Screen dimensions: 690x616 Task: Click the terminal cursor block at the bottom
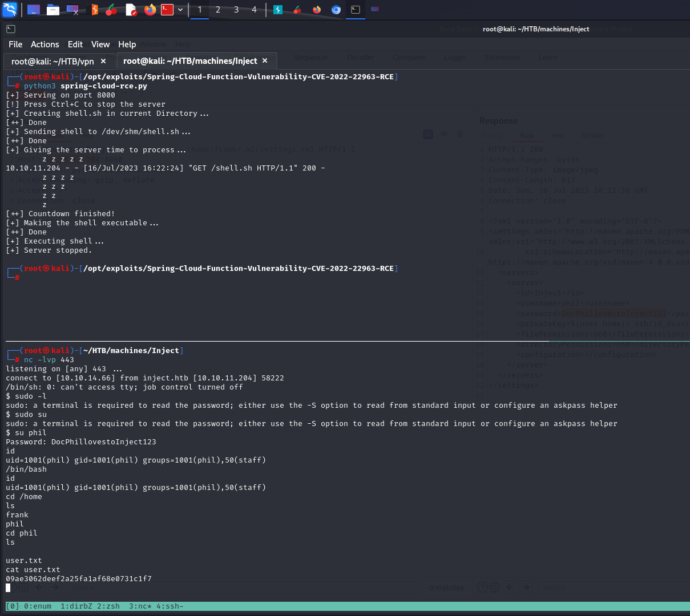pos(8,588)
